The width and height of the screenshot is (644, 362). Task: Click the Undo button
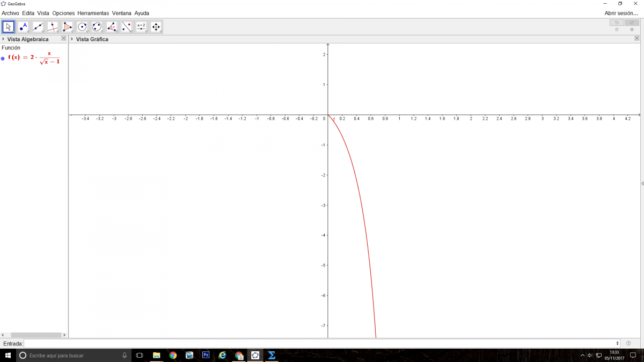coord(617,23)
